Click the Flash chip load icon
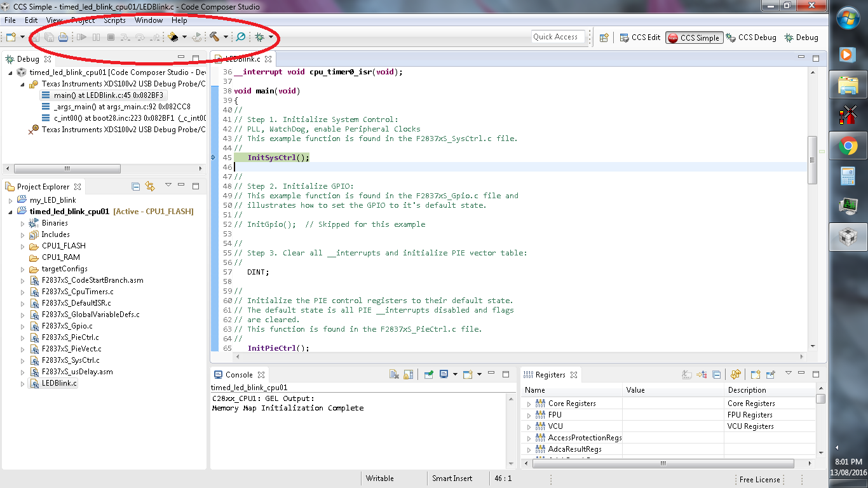 pos(173,37)
